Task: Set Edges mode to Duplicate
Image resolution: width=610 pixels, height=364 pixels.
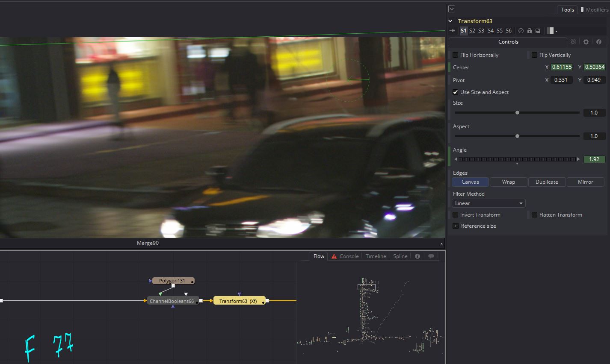Action: tap(547, 182)
